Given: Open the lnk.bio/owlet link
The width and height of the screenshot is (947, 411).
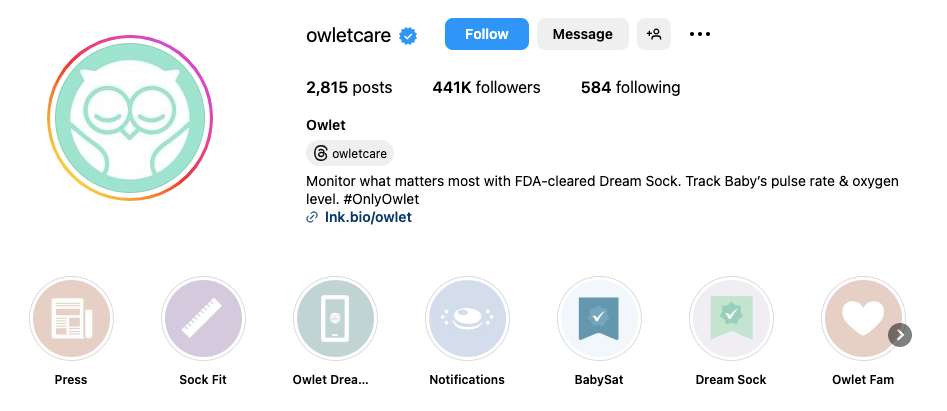Looking at the screenshot, I should coord(368,217).
